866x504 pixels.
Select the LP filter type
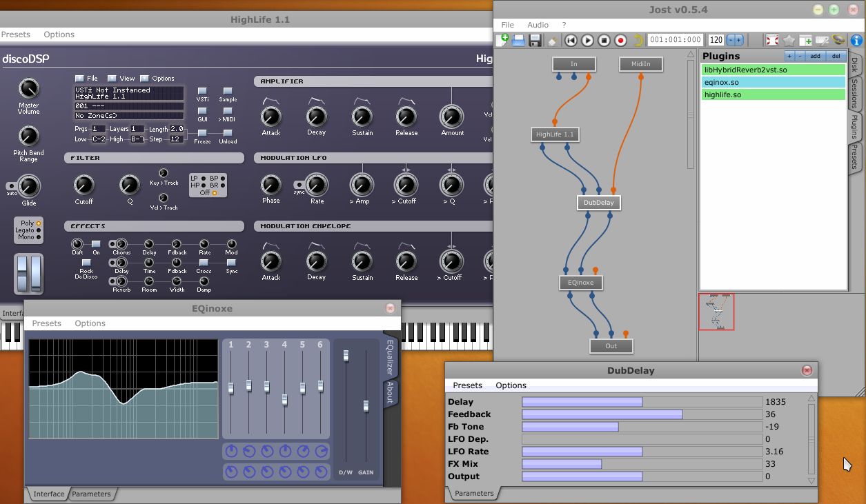[203, 178]
